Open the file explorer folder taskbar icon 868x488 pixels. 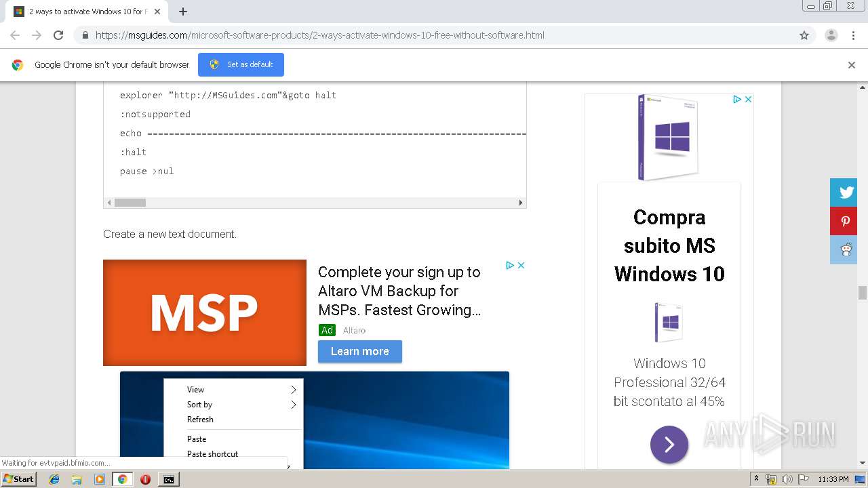[77, 479]
